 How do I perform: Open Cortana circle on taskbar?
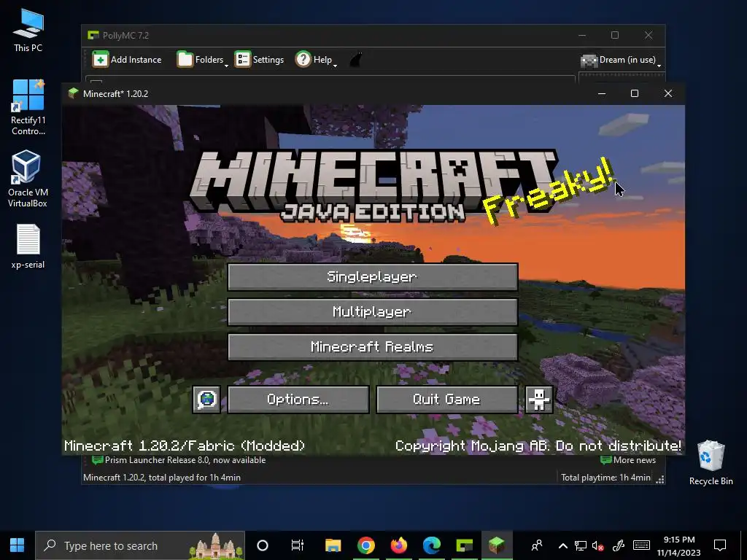coord(263,545)
